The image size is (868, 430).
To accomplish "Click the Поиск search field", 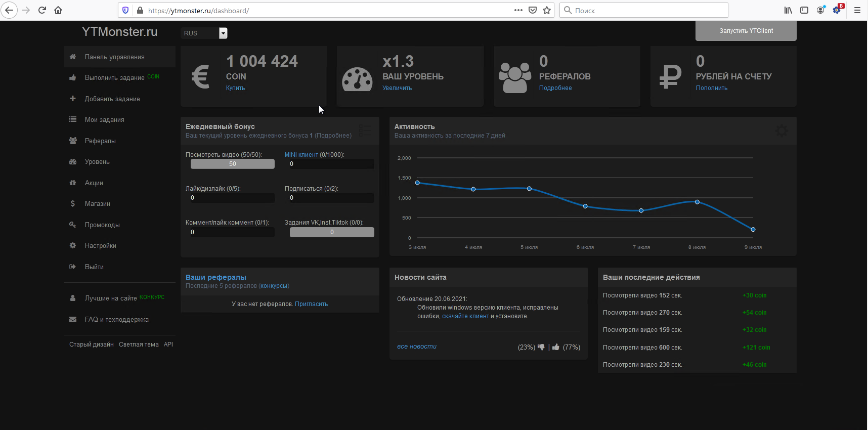I will click(644, 10).
